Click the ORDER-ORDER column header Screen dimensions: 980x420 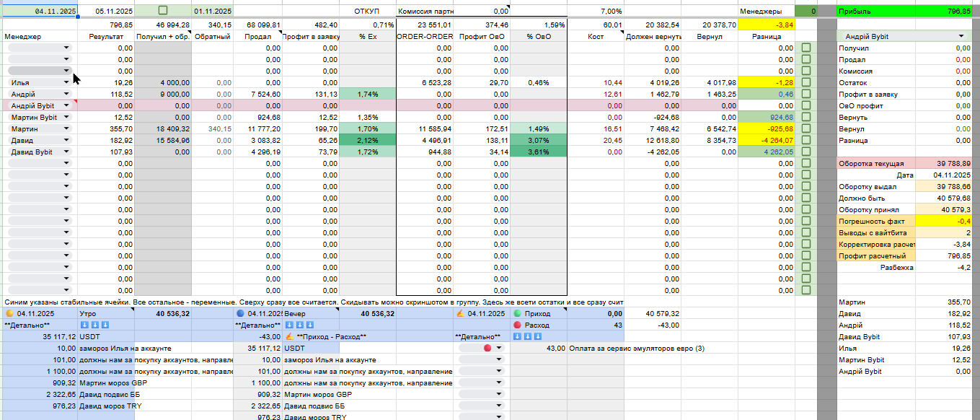coord(425,36)
